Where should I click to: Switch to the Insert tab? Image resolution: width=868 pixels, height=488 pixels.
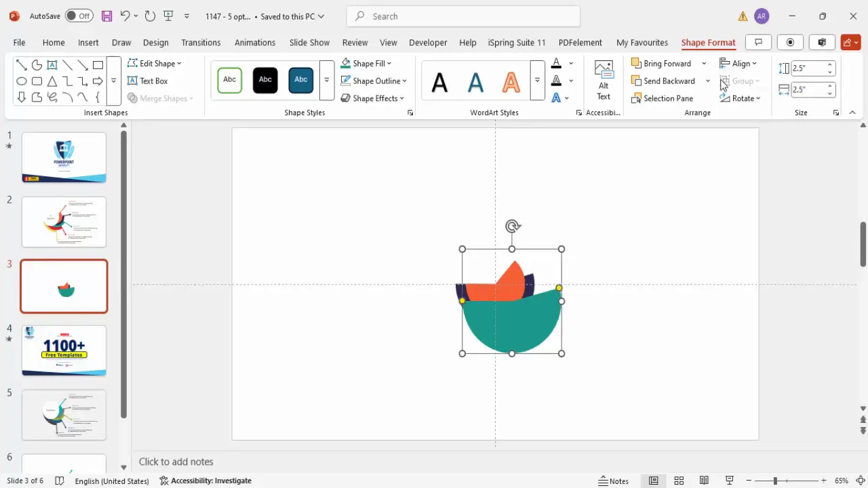(88, 42)
